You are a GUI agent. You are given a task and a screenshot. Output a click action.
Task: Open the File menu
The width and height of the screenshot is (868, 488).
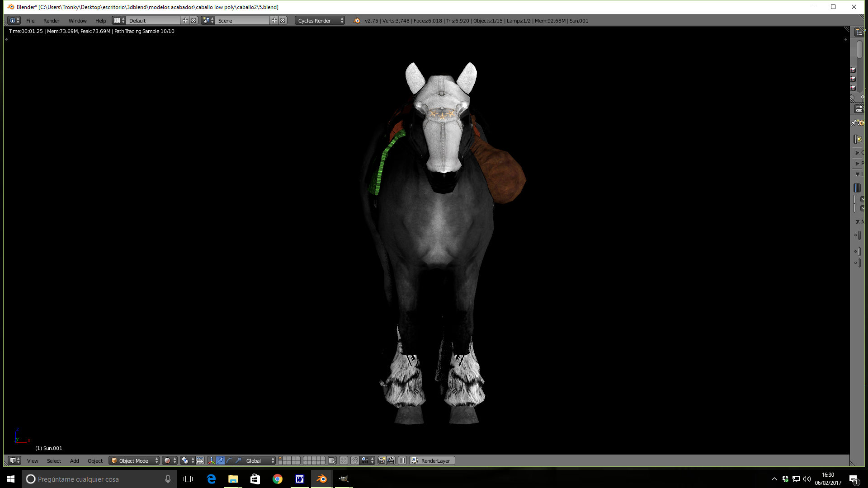(x=30, y=21)
